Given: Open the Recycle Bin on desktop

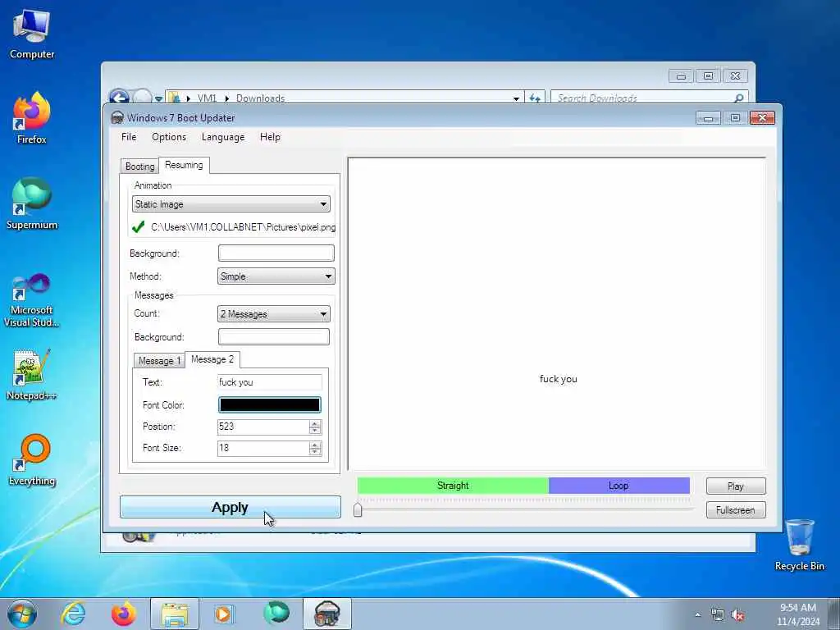Looking at the screenshot, I should (x=799, y=545).
